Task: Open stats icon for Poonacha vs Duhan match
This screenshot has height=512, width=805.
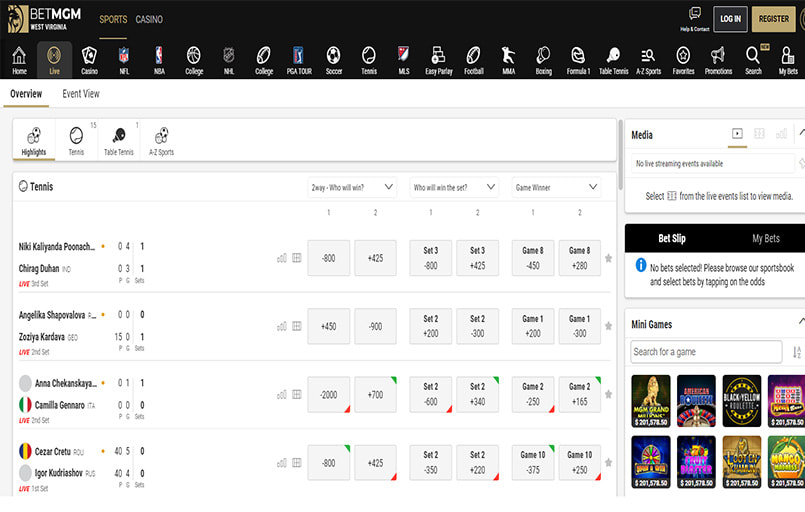Action: [x=281, y=258]
